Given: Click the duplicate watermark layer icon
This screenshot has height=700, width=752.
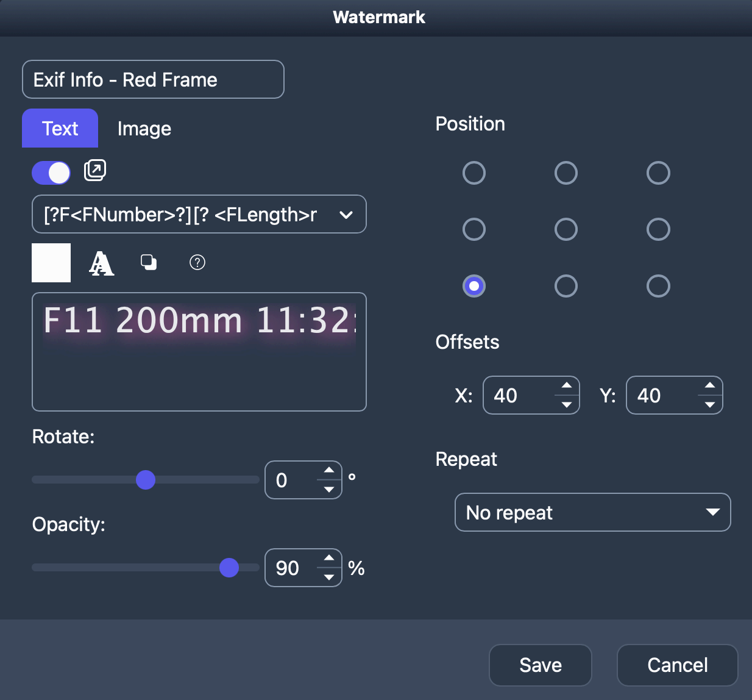Looking at the screenshot, I should click(x=95, y=170).
